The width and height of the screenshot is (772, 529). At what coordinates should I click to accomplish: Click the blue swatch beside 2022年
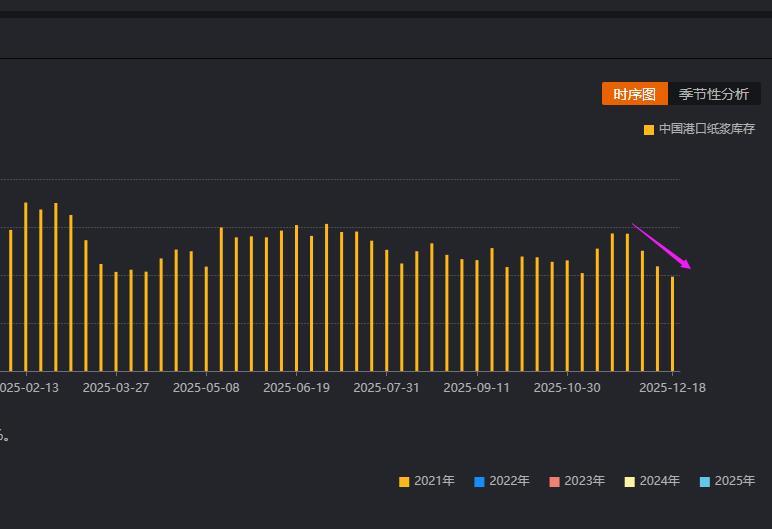(x=479, y=482)
